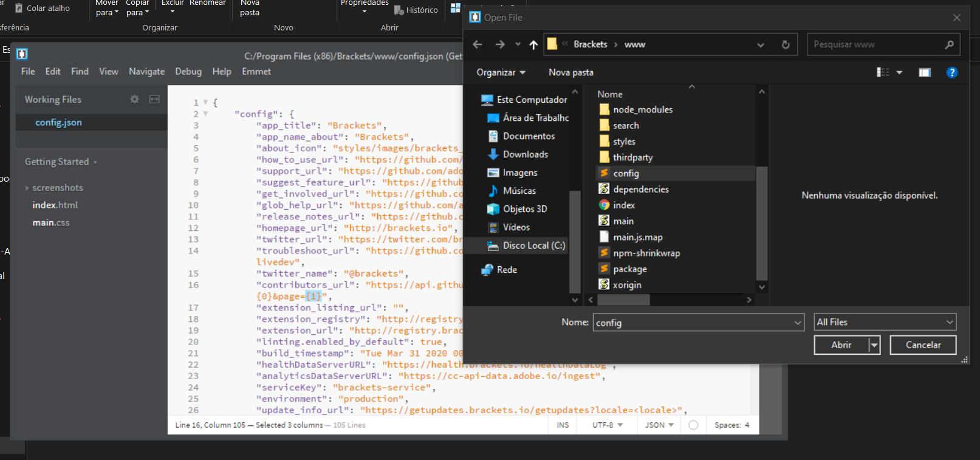This screenshot has width=980, height=460.
Task: Open main.css in Brackets file tree
Action: click(51, 223)
